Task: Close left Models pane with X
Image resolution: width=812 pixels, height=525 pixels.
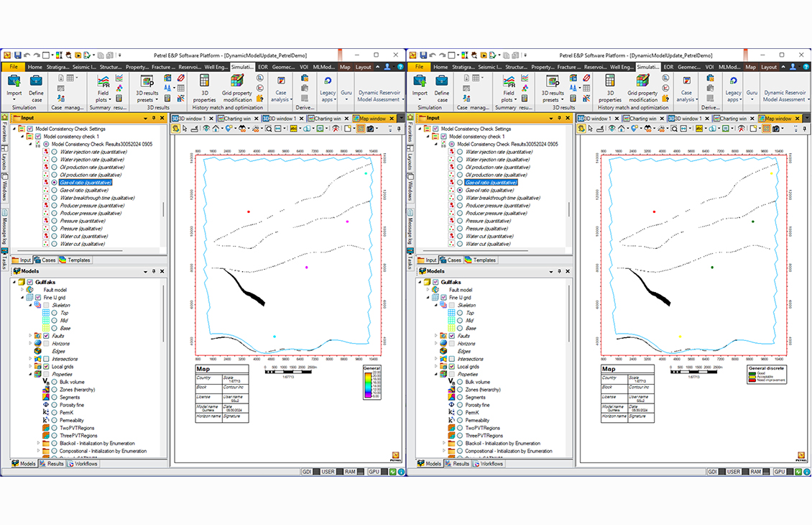Action: click(x=162, y=271)
